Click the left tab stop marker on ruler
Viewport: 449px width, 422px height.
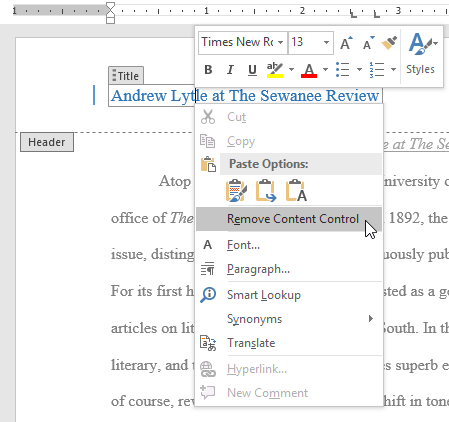tap(353, 14)
